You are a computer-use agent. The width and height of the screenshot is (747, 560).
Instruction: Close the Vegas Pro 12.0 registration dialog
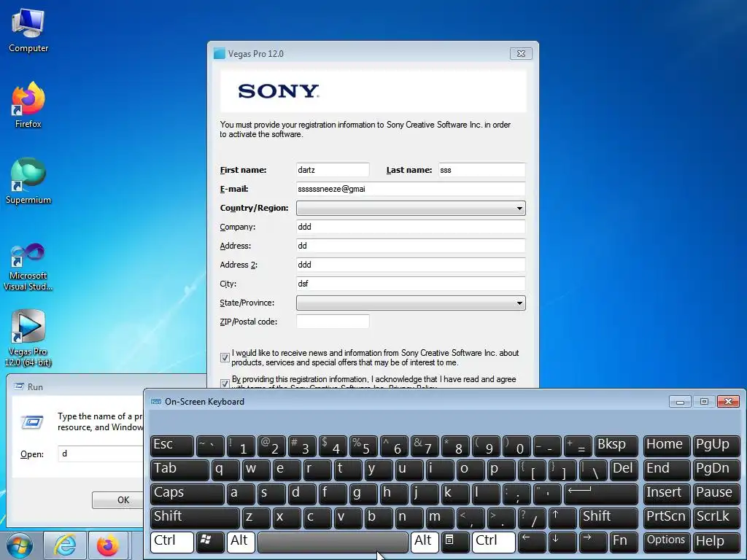(521, 53)
